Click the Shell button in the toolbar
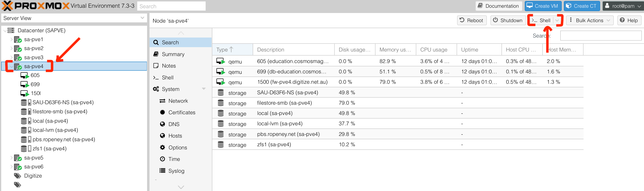Screen dimensions: 644x191 click(x=541, y=20)
